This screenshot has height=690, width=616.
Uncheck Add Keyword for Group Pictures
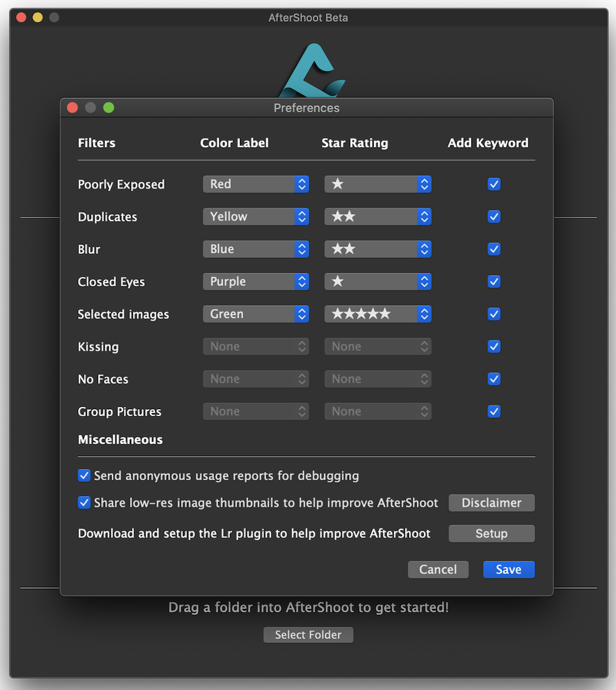point(494,411)
